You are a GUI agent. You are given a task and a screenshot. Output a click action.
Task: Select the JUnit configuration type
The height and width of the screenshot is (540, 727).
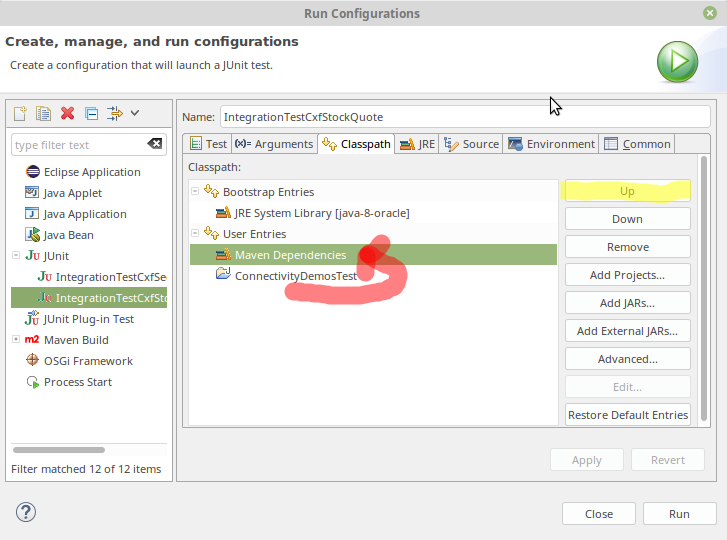(56, 256)
